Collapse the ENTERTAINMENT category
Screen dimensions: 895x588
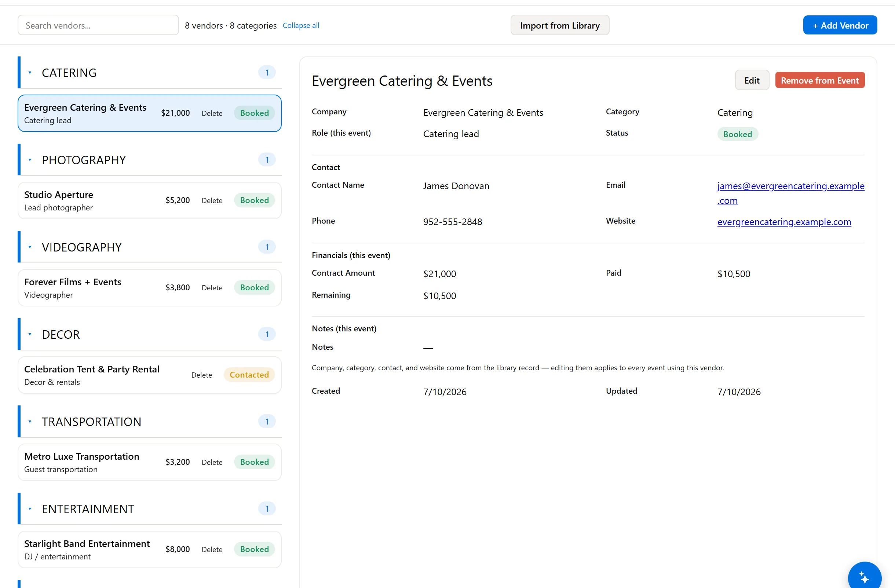30,508
